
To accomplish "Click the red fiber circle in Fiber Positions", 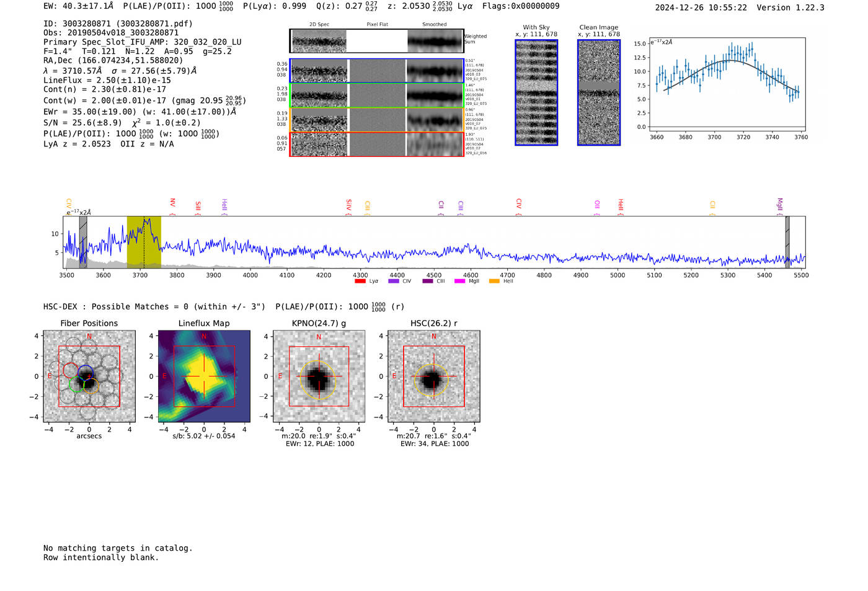I will tap(71, 371).
